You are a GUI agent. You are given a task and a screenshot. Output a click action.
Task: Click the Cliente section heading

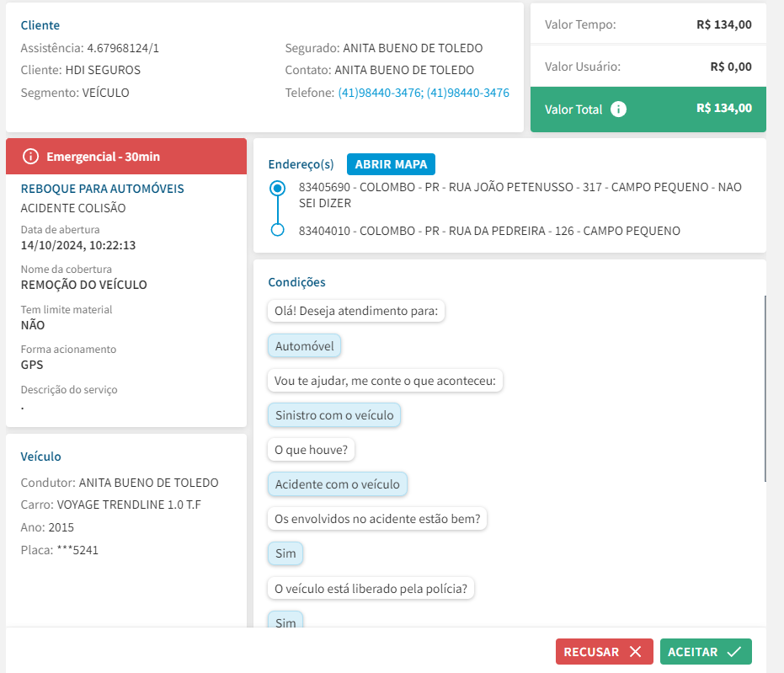[x=40, y=25]
